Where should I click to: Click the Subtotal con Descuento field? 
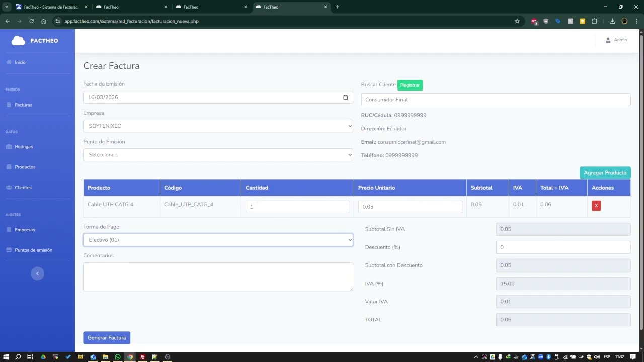click(563, 265)
